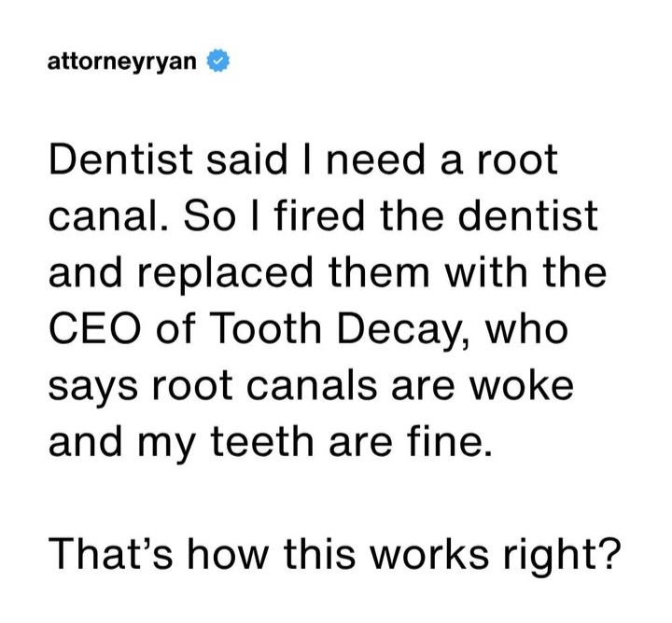The image size is (672, 623).
Task: Click the word "replaced" in the post
Action: click(226, 272)
